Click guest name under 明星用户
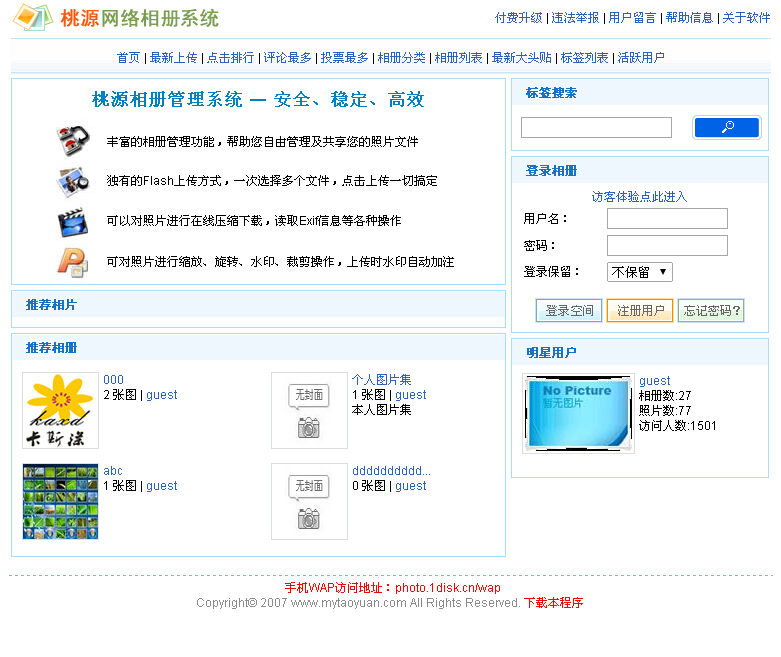 pyautogui.click(x=654, y=381)
